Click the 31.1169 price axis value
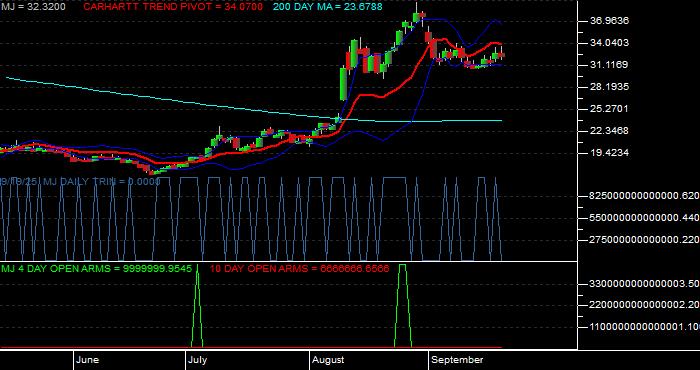The width and height of the screenshot is (700, 370). click(x=608, y=65)
